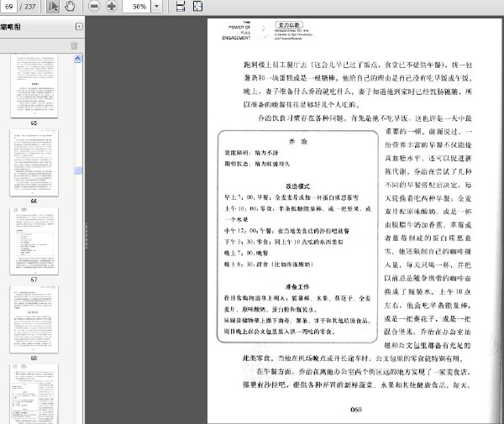Open page 65 thumbnail
Screen dimensions: 504x424
coord(34,86)
